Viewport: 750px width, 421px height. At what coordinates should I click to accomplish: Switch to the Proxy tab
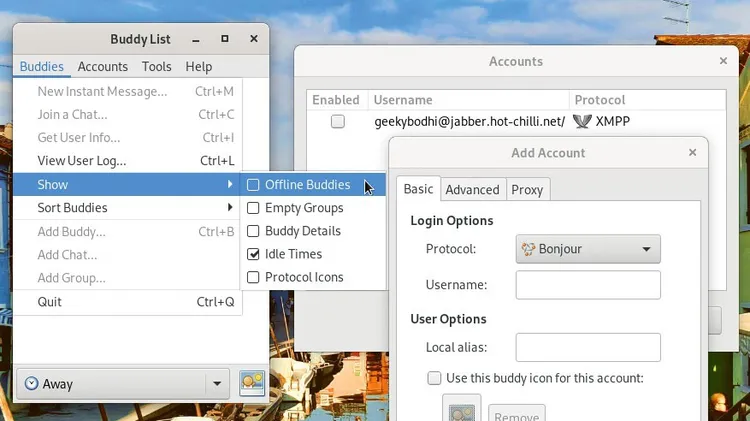click(527, 190)
